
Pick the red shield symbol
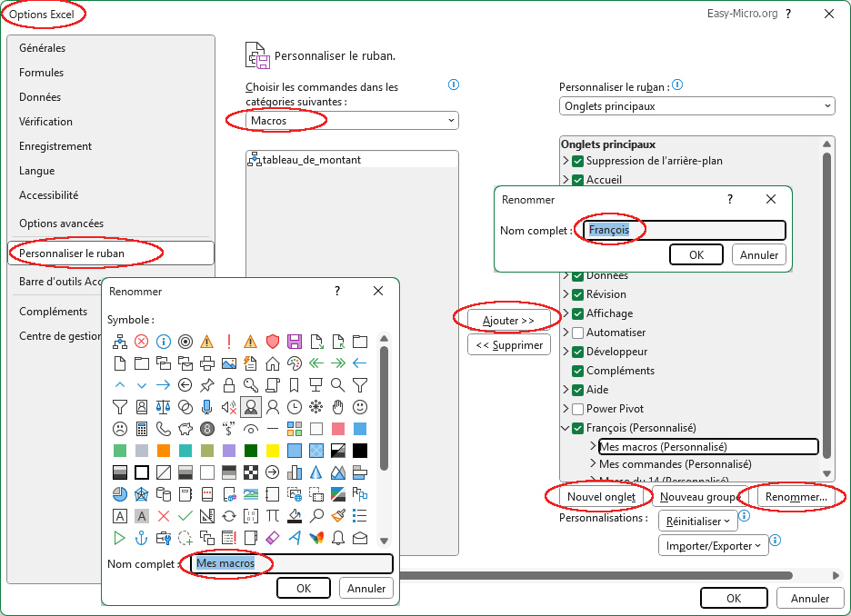point(273,342)
